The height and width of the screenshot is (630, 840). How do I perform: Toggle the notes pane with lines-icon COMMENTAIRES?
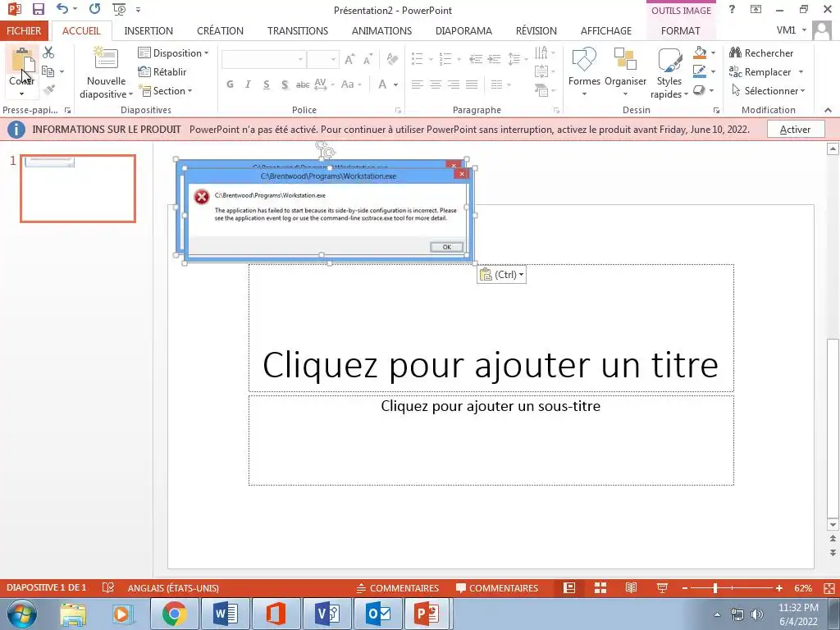point(398,587)
